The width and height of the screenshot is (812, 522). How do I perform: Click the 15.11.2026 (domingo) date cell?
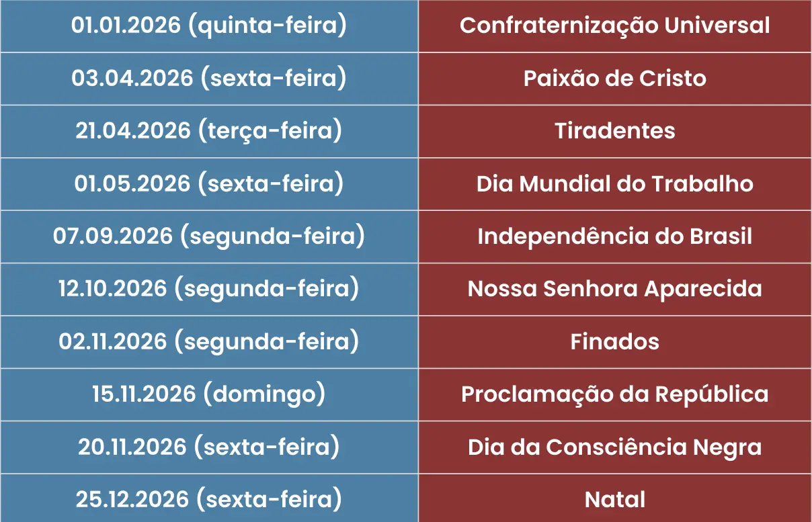209,394
